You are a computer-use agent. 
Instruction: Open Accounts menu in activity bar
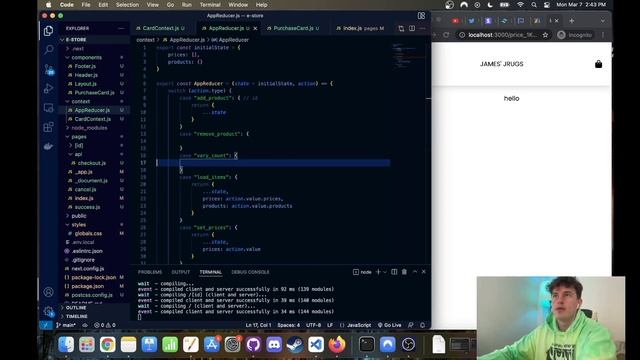tap(49, 292)
